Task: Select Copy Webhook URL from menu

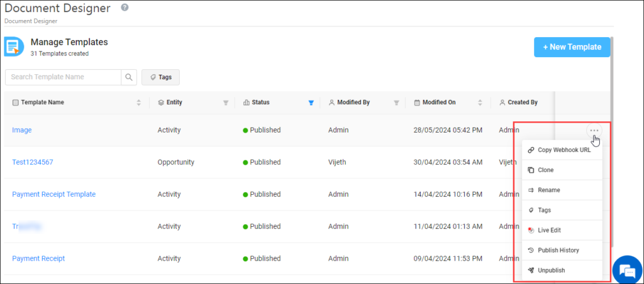Action: (562, 150)
